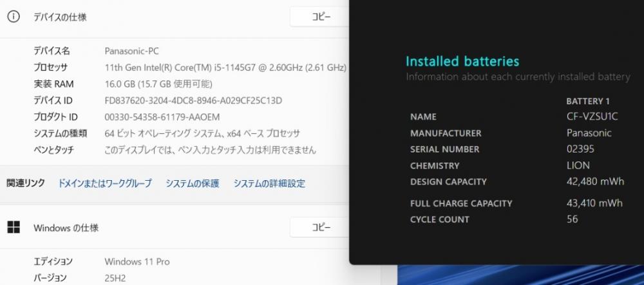Select battery manufacturer Panasonic value
The width and height of the screenshot is (644, 285).
click(589, 133)
